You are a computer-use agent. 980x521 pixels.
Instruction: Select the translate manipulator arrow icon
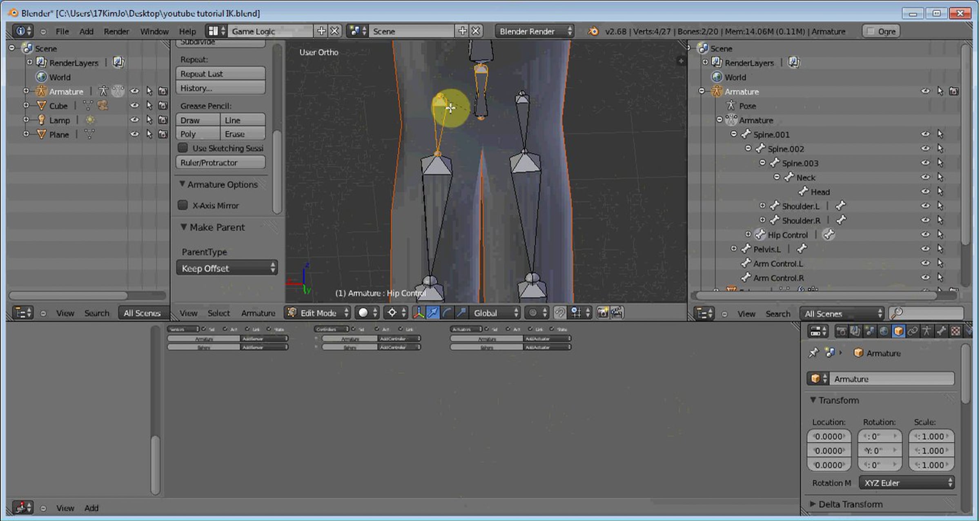coord(432,313)
